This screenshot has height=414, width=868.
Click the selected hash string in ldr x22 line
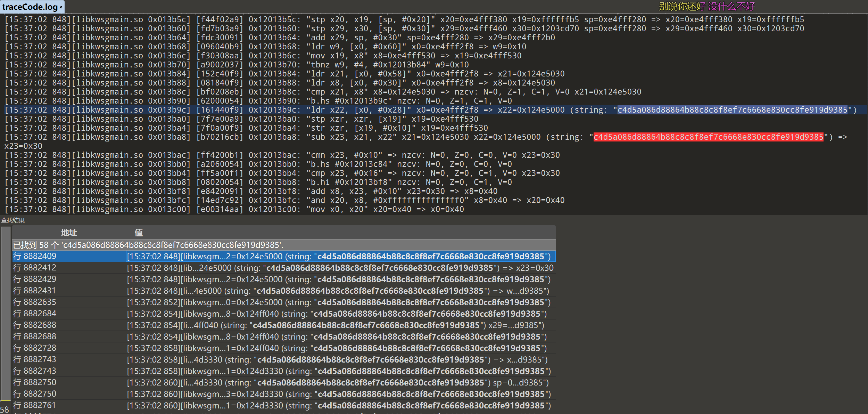point(732,110)
